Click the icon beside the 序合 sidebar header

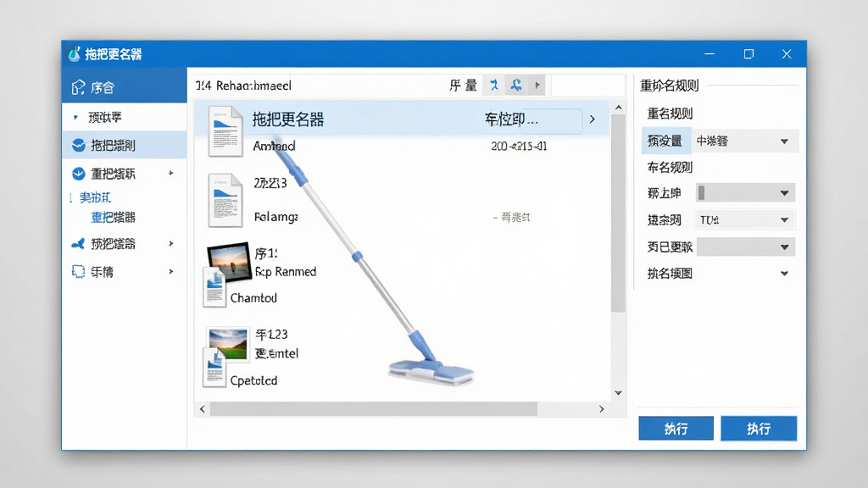(x=78, y=87)
